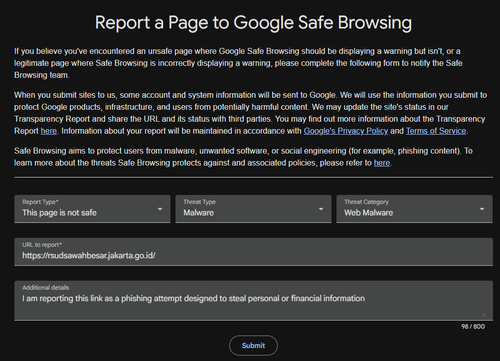Open the Threat Category dropdown
The height and width of the screenshot is (361, 500).
[x=414, y=209]
